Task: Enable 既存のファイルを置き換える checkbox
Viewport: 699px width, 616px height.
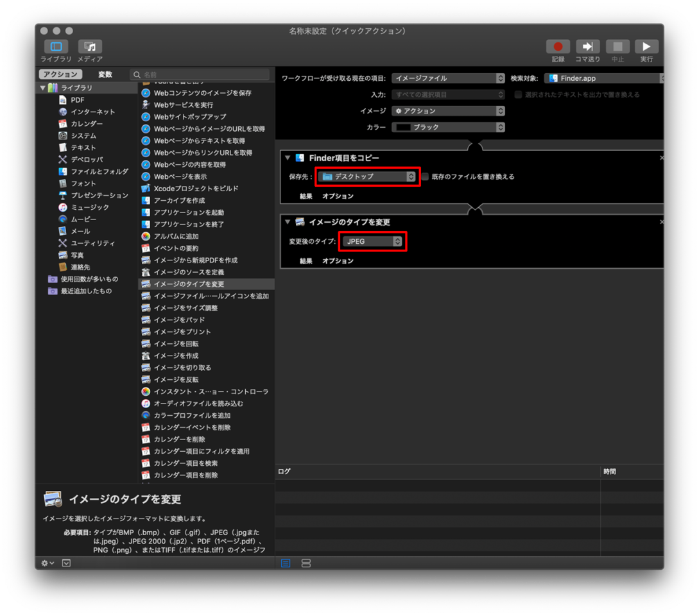Action: coord(425,176)
